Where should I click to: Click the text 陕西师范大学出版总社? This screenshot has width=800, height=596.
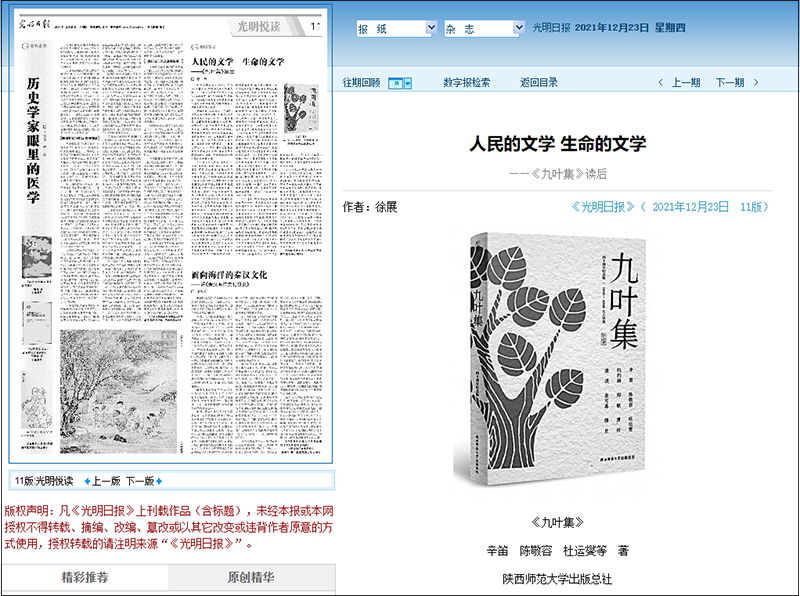pos(557,579)
